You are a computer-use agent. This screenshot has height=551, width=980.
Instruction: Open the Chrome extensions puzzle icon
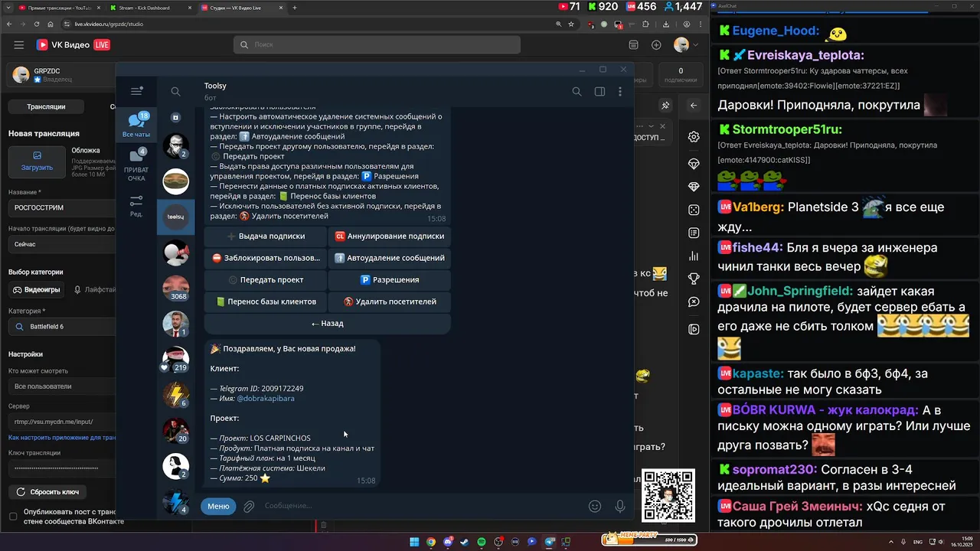647,24
